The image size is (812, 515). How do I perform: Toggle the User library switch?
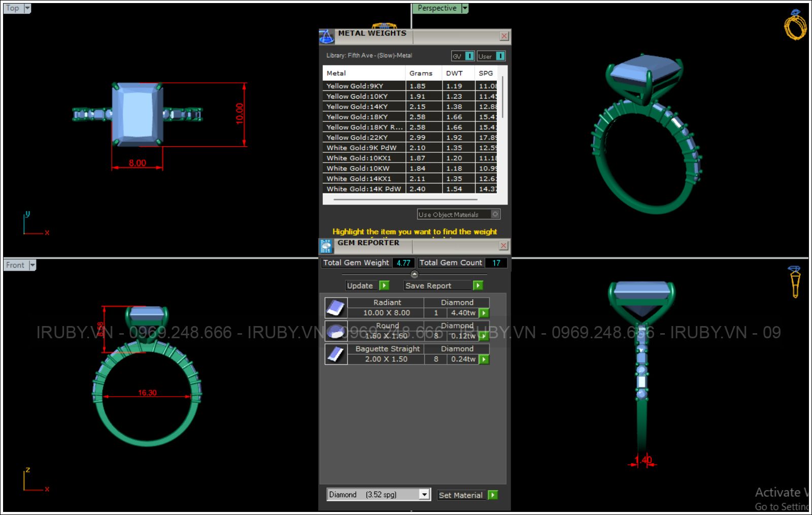(500, 56)
